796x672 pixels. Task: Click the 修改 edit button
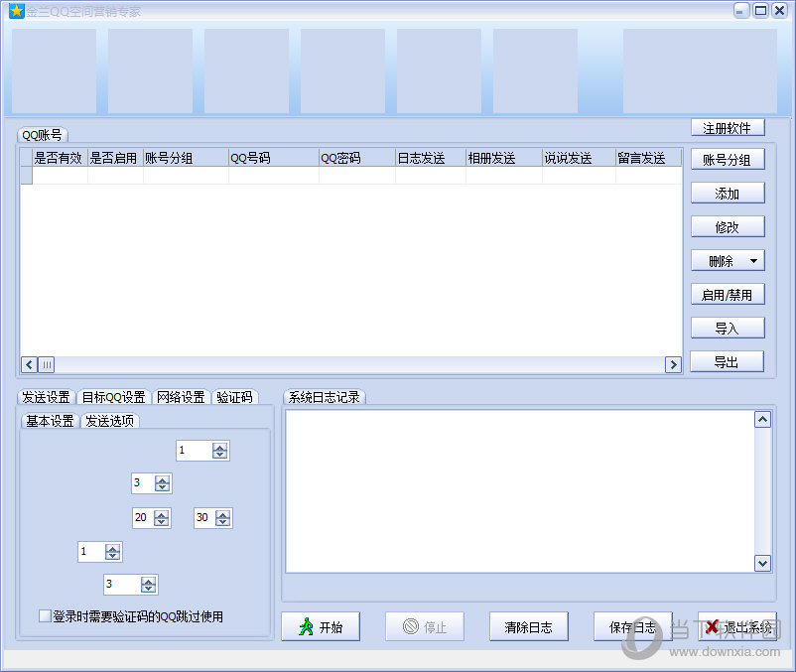[728, 227]
